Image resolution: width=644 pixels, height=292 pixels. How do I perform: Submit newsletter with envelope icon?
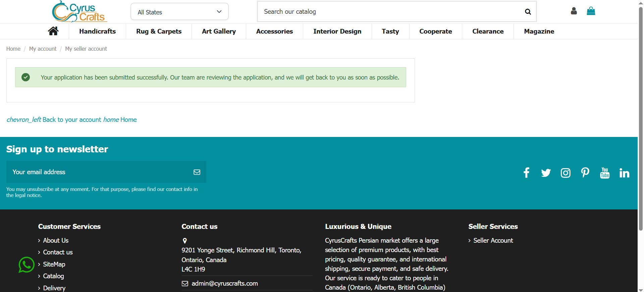coord(197,172)
